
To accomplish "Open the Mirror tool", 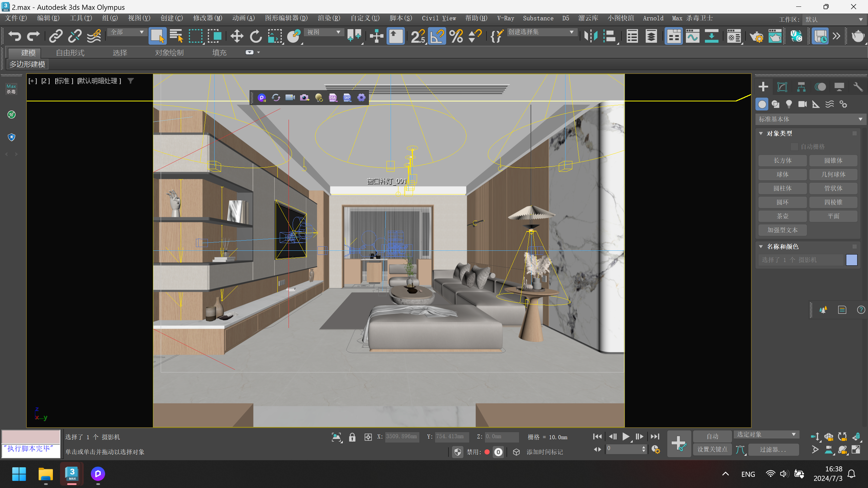I will pyautogui.click(x=590, y=36).
